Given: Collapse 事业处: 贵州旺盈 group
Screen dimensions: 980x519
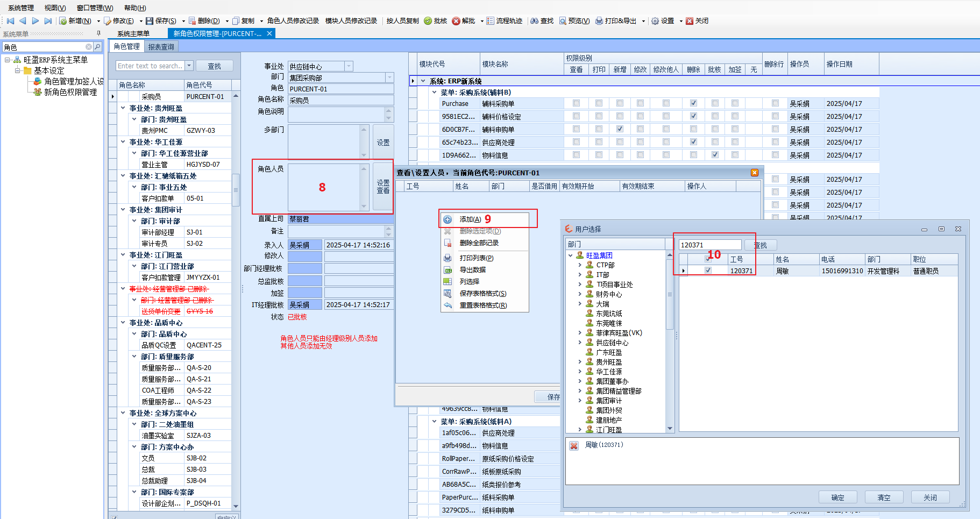Looking at the screenshot, I should click(123, 108).
